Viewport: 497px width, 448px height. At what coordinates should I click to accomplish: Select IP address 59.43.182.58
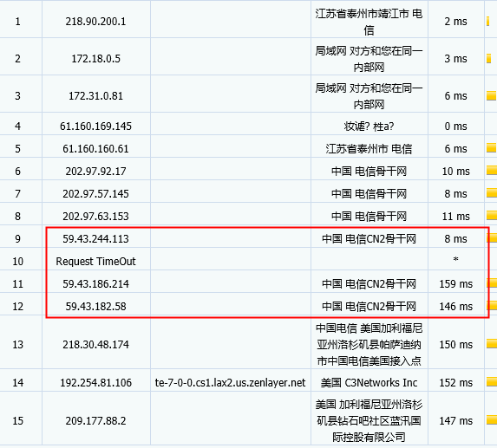(x=95, y=307)
